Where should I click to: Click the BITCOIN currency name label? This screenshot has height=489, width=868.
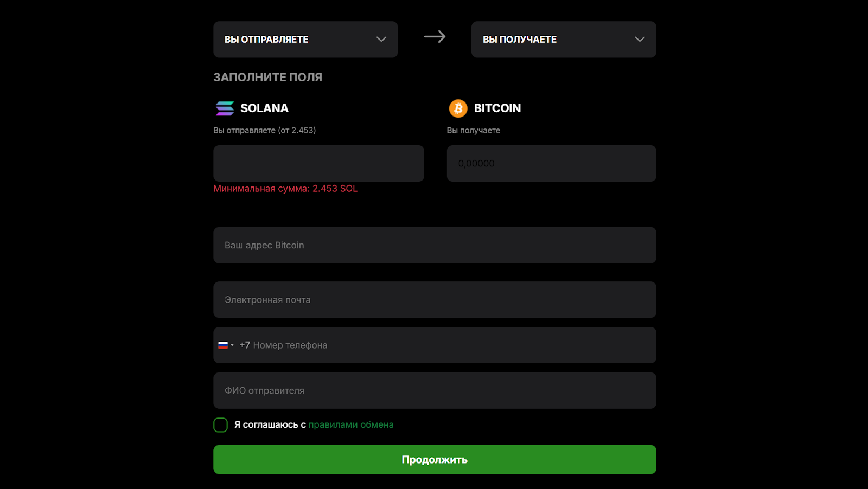coord(497,108)
